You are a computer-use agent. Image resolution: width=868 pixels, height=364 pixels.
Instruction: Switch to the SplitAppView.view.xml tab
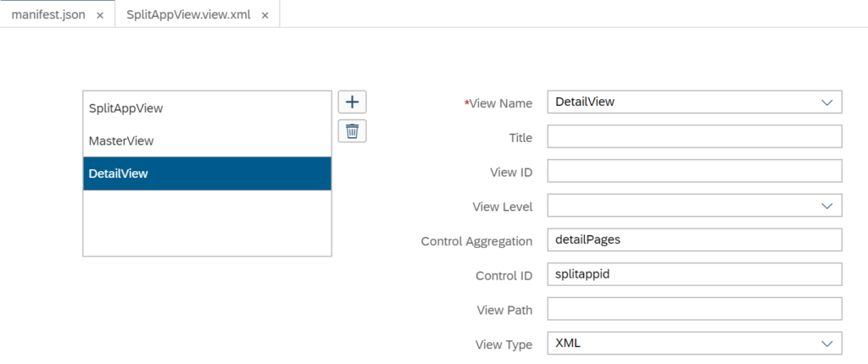[x=188, y=15]
